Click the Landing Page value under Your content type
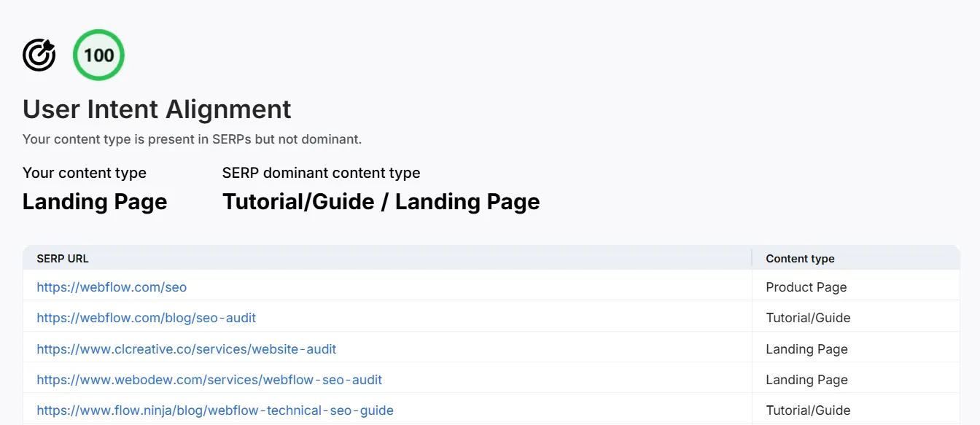The image size is (980, 425). [94, 201]
